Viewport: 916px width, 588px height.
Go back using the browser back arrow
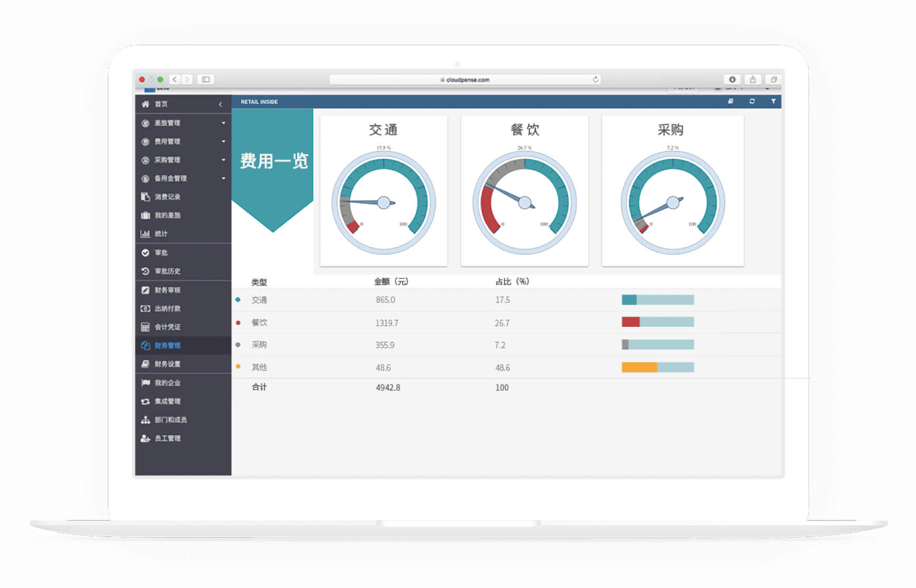[x=174, y=80]
